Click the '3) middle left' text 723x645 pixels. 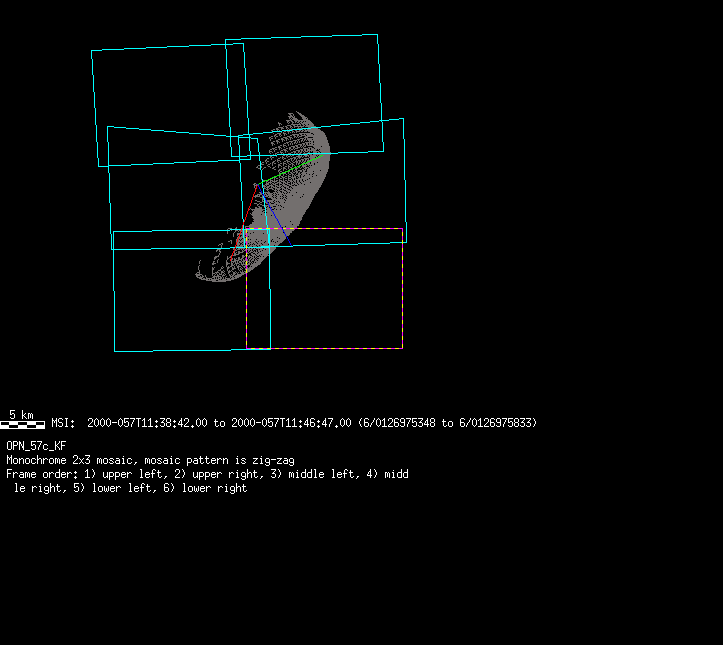point(315,474)
